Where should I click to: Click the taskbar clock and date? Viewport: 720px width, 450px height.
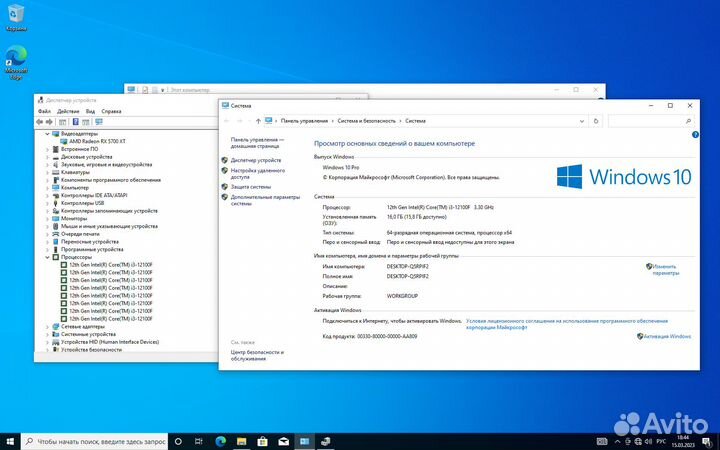[683, 442]
